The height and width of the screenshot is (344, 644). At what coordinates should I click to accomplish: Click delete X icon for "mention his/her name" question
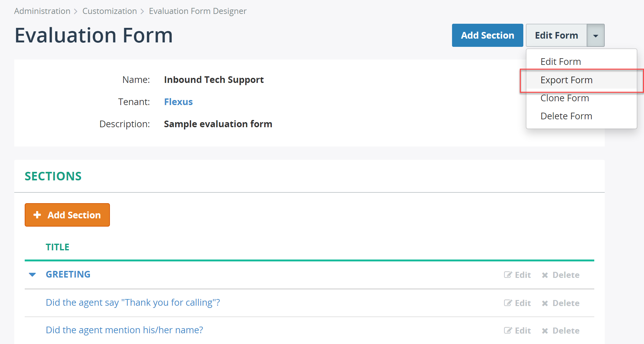coord(545,331)
